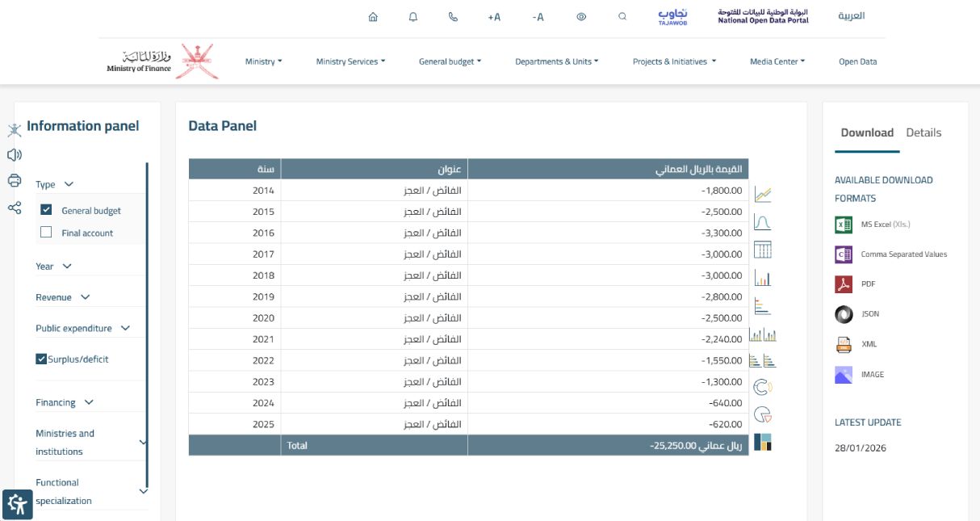Open the Open Data nav link

pos(858,61)
